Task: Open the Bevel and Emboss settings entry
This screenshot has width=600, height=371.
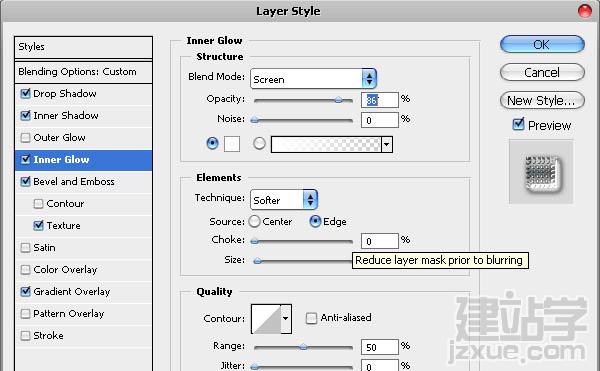Action: [74, 182]
